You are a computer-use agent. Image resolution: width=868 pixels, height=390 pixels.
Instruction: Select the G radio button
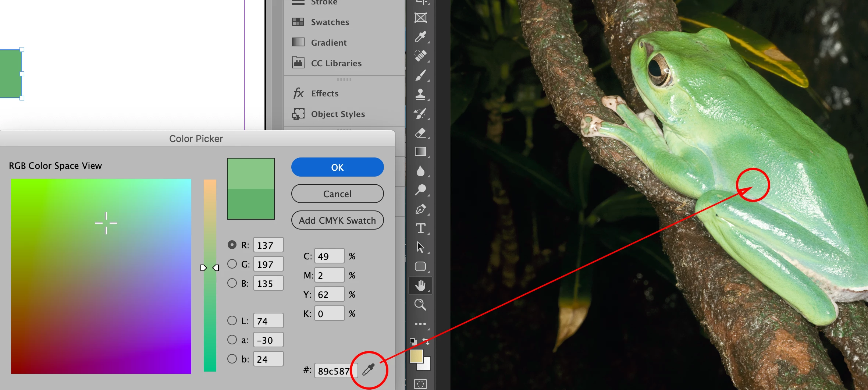pos(232,264)
